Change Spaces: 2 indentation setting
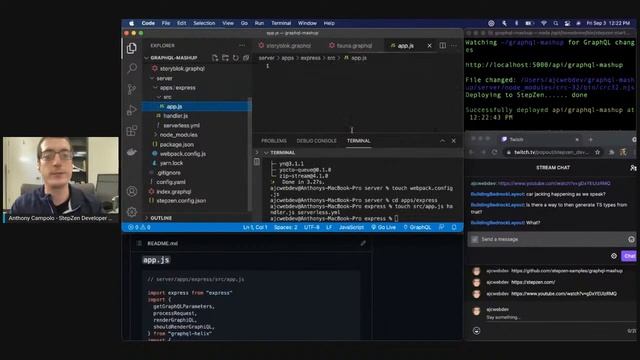640x360 pixels. (285, 227)
